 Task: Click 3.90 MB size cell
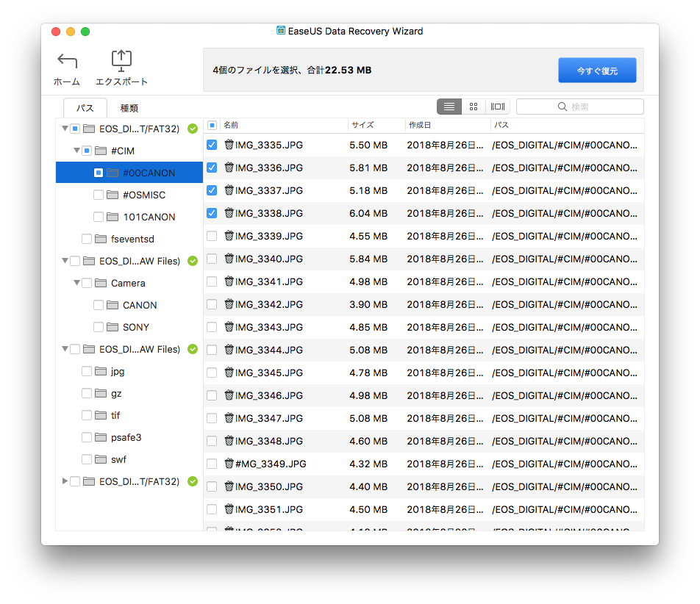(368, 304)
